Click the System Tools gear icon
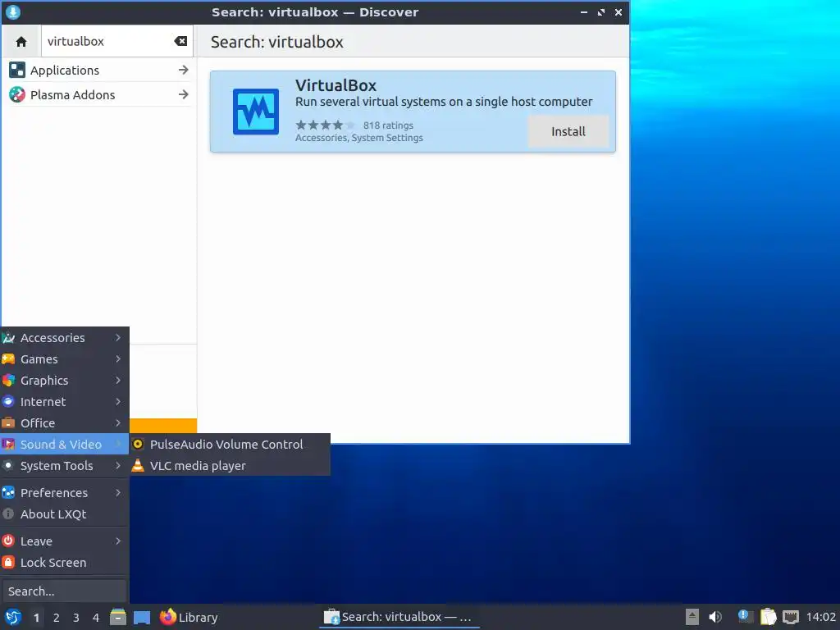840x630 pixels. pos(8,466)
